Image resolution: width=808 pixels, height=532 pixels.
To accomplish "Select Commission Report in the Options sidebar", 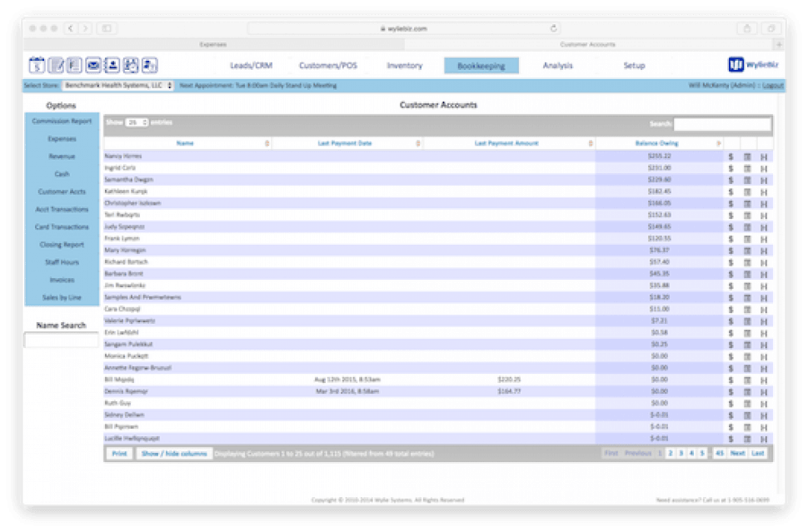I will tap(62, 122).
